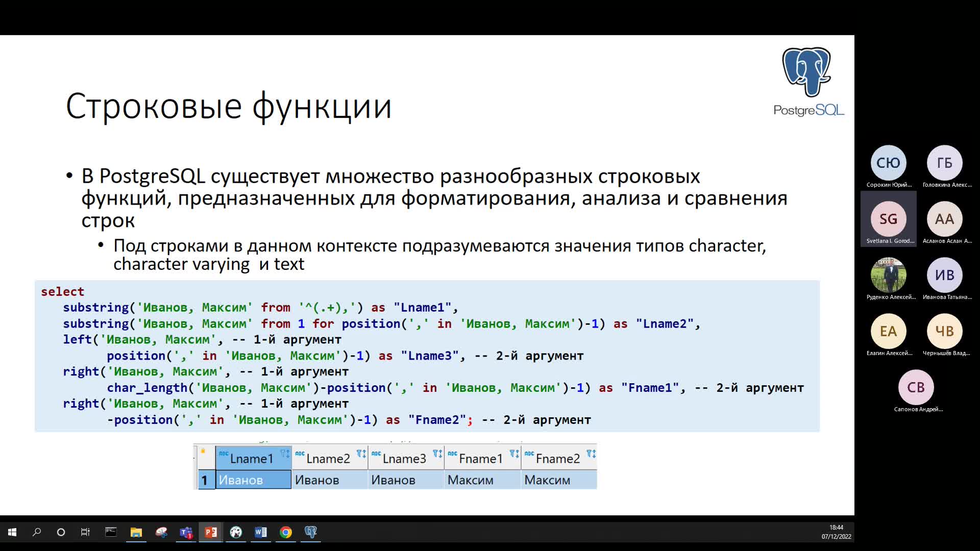Click the select keyword in code block
The height and width of the screenshot is (551, 980).
(x=62, y=291)
